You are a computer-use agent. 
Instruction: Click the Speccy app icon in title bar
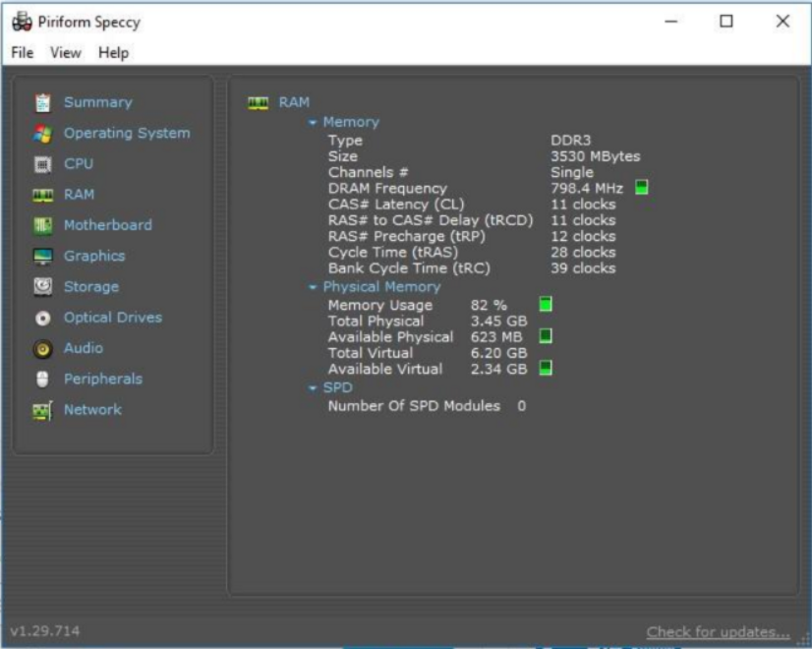click(22, 22)
